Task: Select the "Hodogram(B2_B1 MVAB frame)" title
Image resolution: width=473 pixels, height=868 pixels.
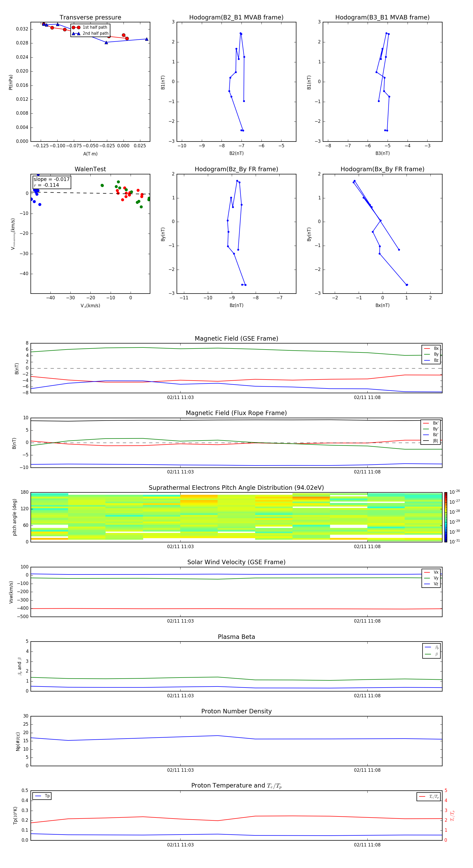Action: coord(236,18)
